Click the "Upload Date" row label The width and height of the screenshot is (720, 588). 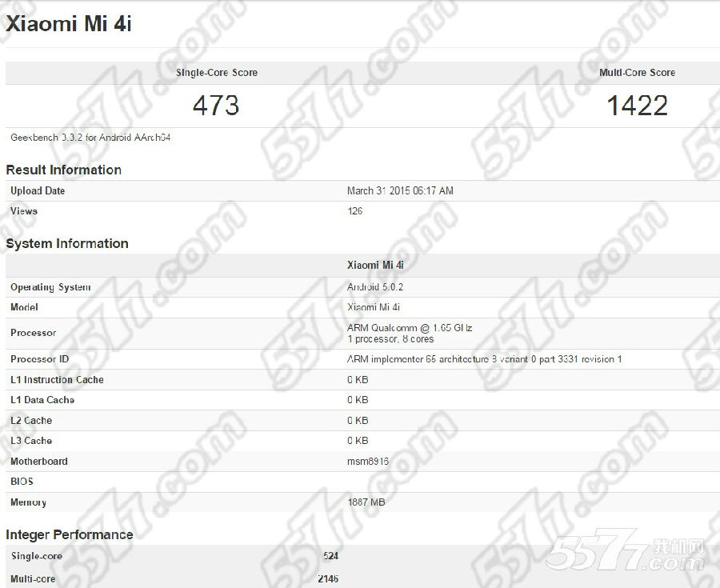pos(38,191)
